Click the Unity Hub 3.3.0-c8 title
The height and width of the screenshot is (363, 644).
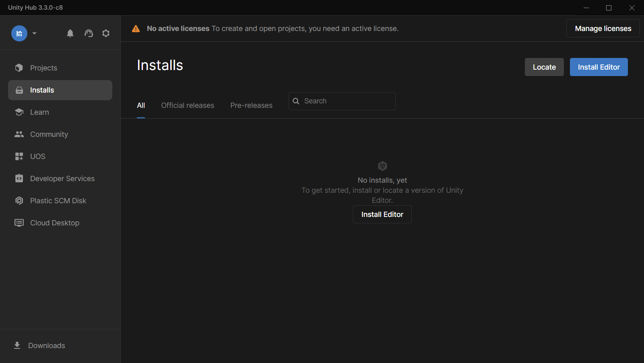[x=35, y=8]
